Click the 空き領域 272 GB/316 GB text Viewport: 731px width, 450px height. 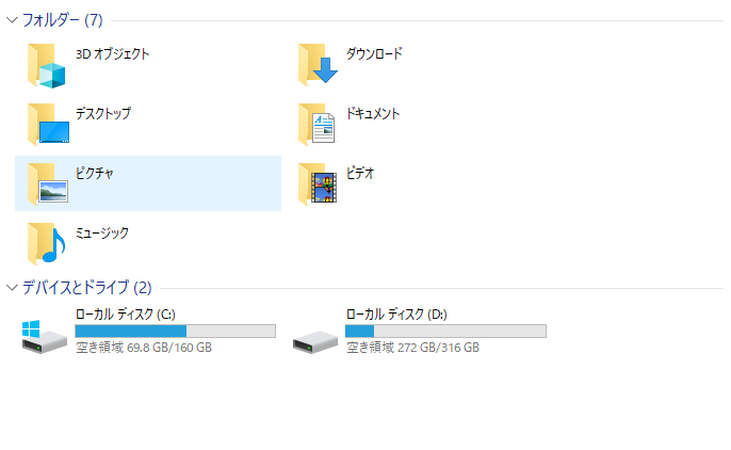413,347
